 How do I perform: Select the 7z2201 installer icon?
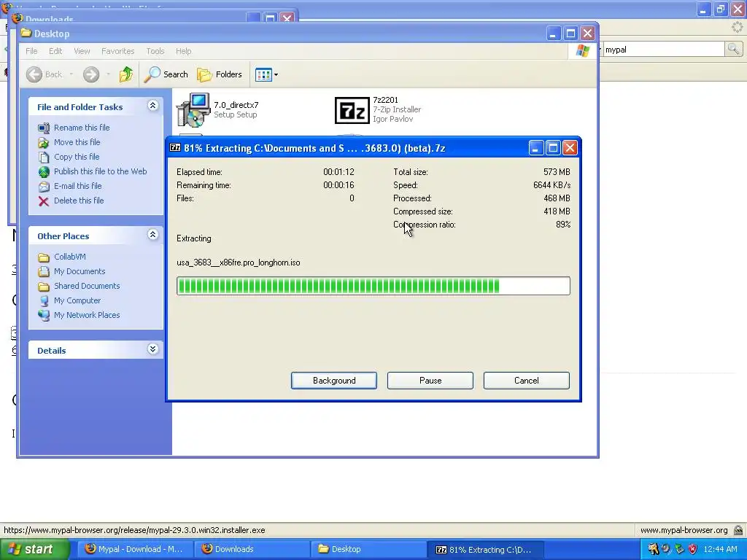click(352, 110)
